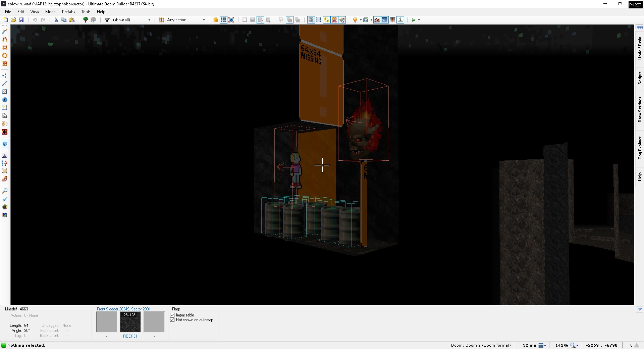Select the Draw Curve tool in left sidebar
Viewport: 644px width, 349px height.
coord(5,39)
